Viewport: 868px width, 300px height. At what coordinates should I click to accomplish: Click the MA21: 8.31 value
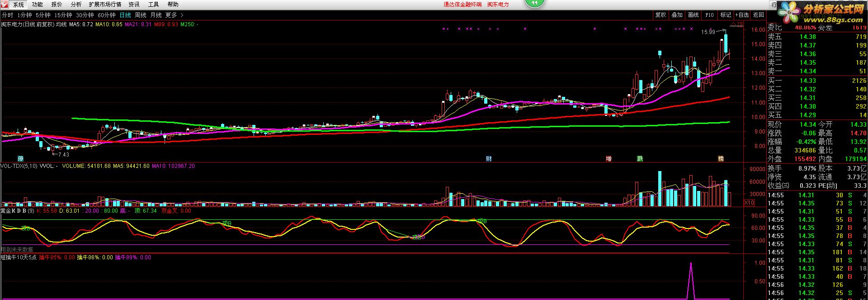[138, 24]
